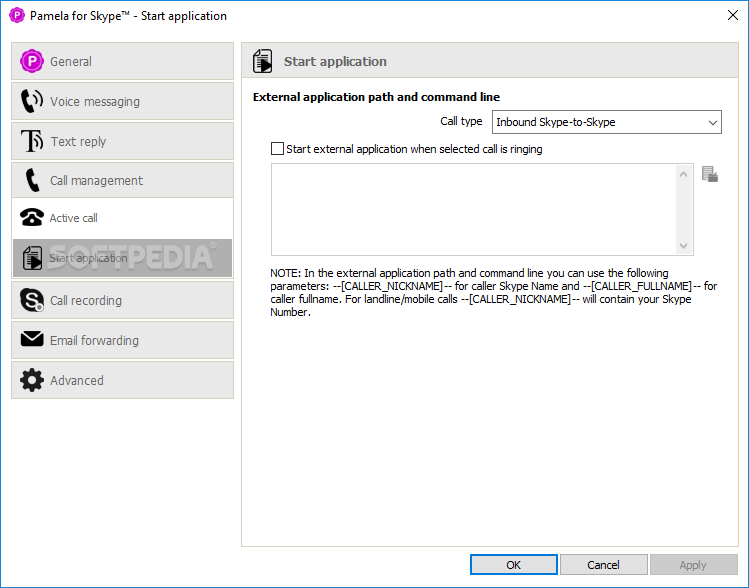Click the text box scrollbar up arrow

point(684,174)
